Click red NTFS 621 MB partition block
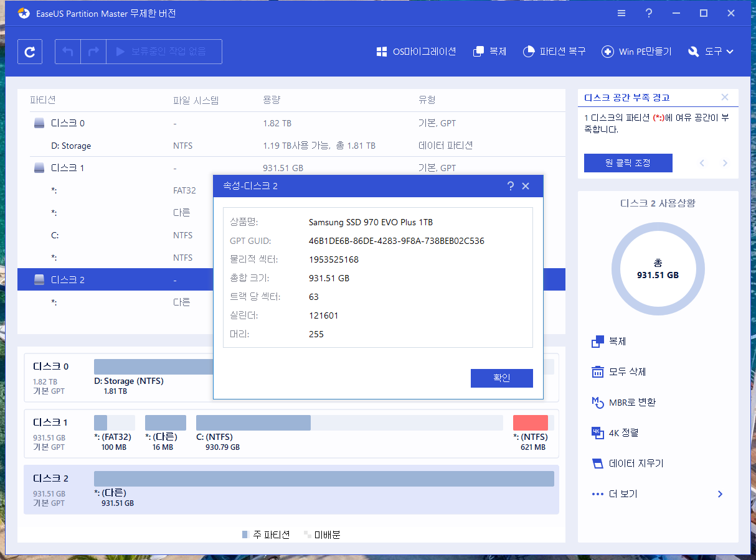756x560 pixels. coord(531,423)
